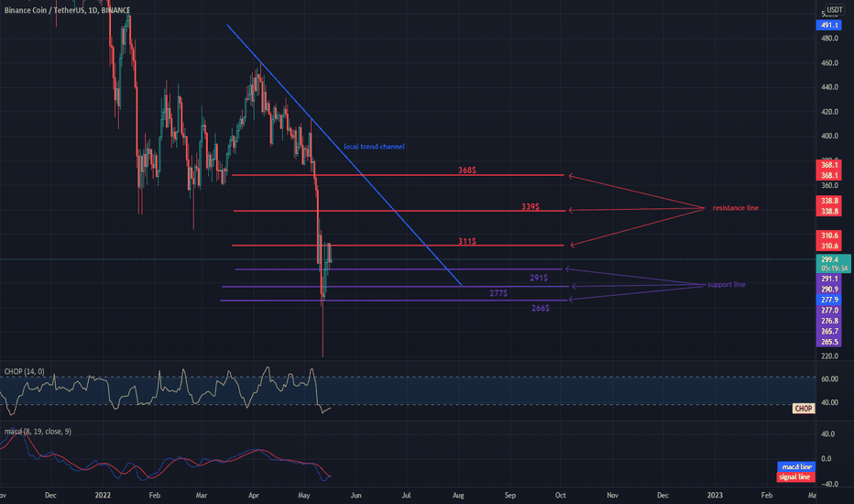Open the macd (8, 19, close, 9) legend

click(38, 432)
